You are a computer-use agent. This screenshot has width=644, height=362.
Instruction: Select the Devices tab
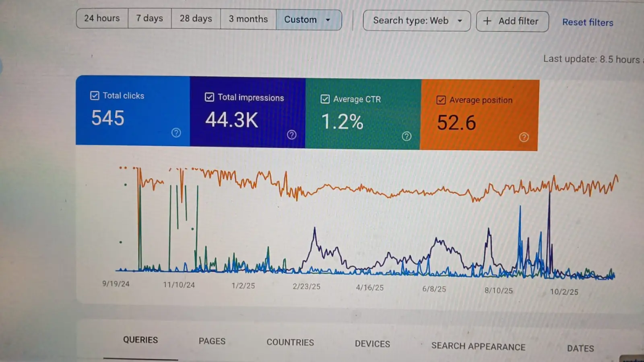click(372, 344)
